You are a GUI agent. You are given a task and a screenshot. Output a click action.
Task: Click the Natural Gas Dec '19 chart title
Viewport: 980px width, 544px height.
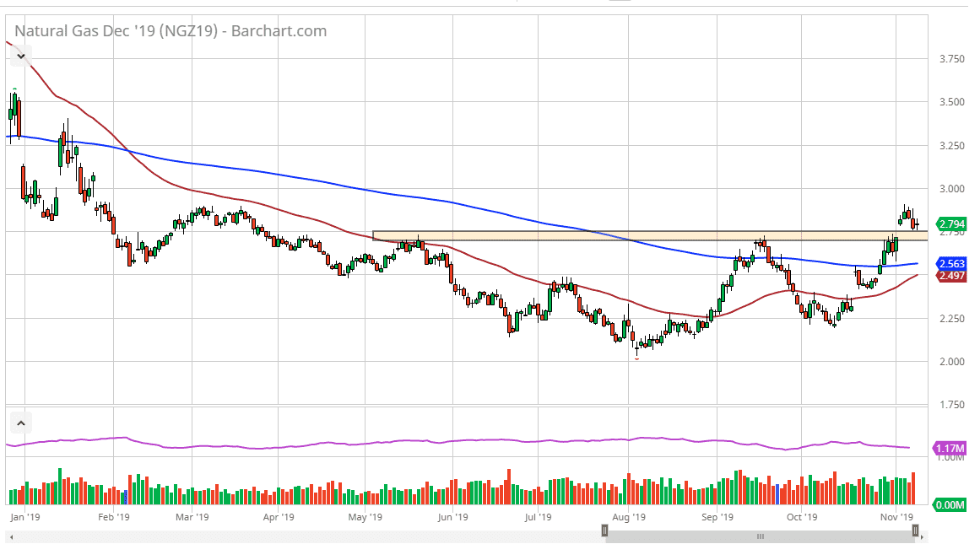[x=171, y=31]
